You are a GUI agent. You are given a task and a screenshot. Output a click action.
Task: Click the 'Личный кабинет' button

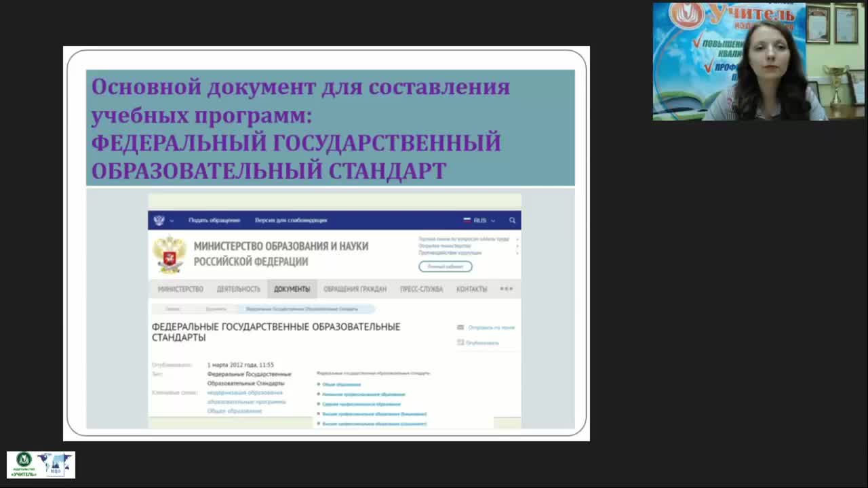pos(445,266)
